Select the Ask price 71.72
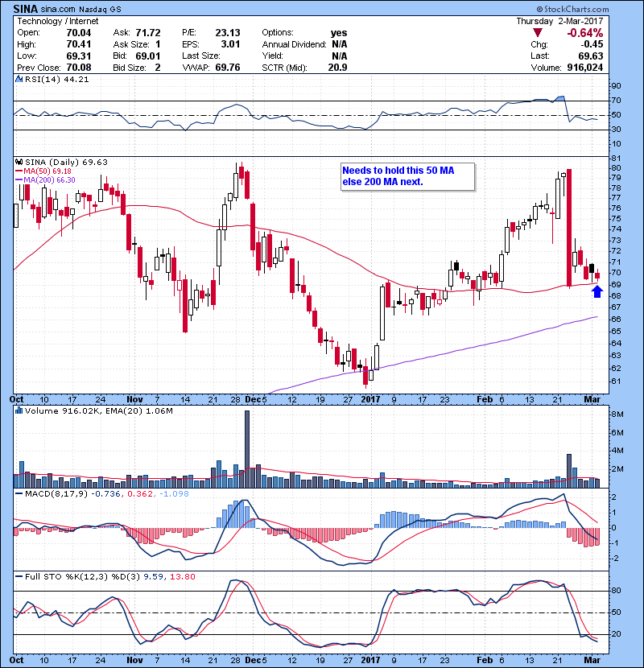 148,33
